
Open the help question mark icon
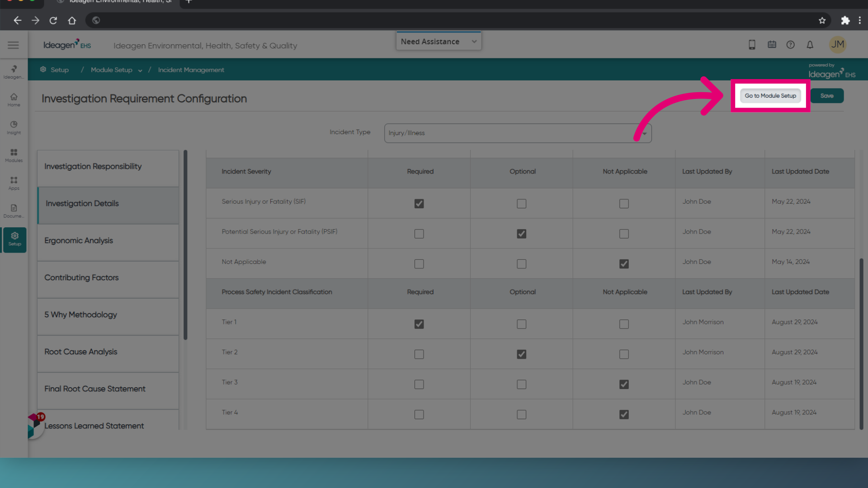pos(790,45)
